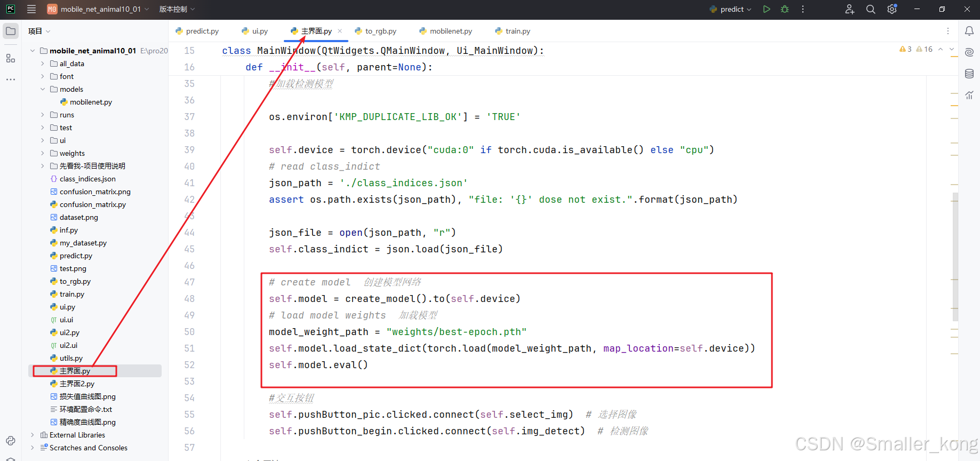Screen dimensions: 980x461
Task: Open the project name mobile_net_animal10_01 dropdown
Action: click(x=98, y=9)
